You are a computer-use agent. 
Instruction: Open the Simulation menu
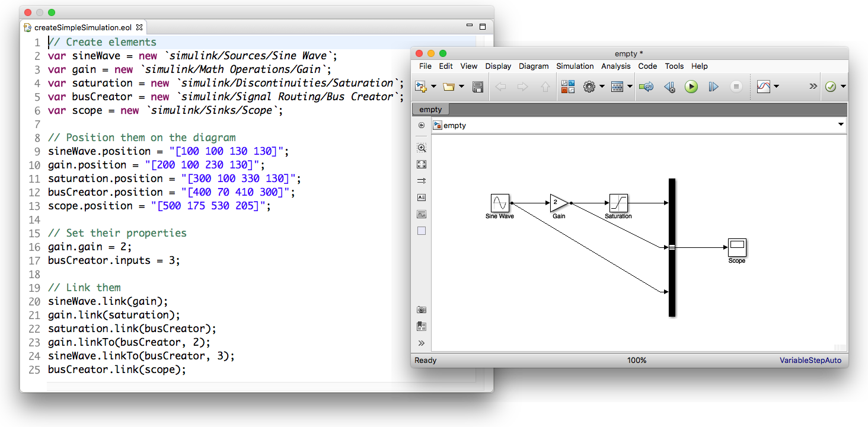(575, 66)
